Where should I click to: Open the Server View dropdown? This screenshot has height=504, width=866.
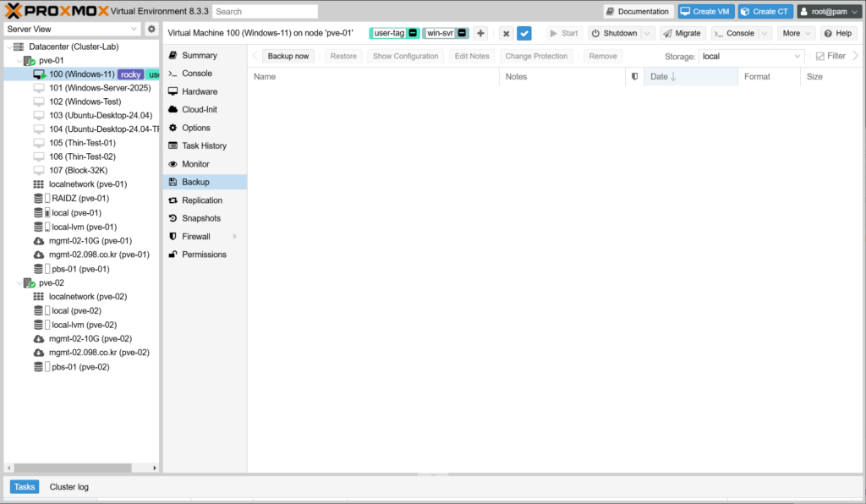[x=72, y=29]
